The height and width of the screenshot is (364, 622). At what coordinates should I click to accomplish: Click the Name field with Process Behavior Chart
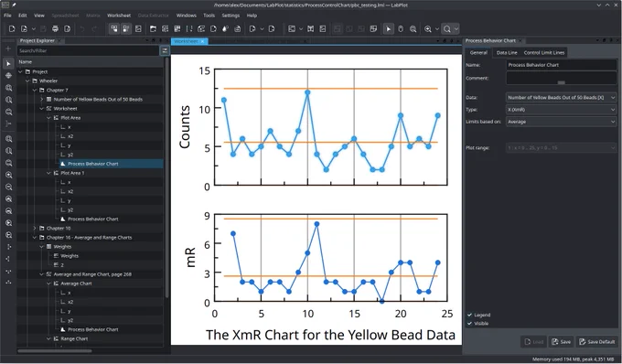[562, 65]
